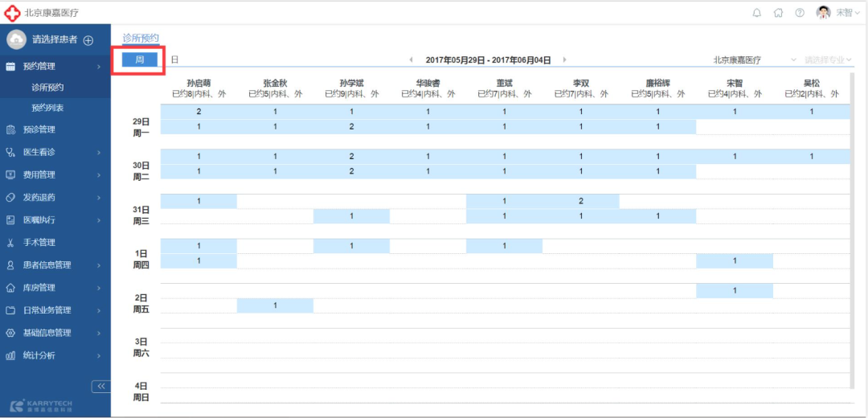
Task: Go to next week arrow
Action: 564,60
